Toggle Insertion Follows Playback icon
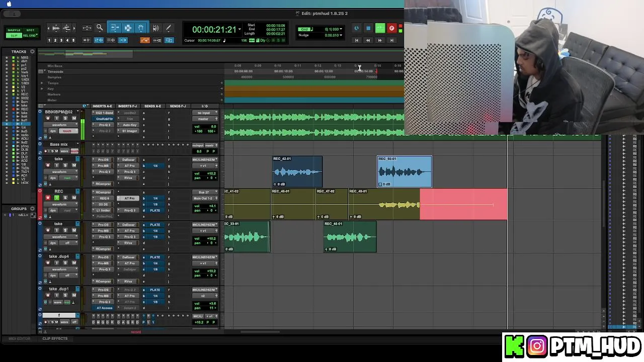Image resolution: width=644 pixels, height=362 pixels. (123, 40)
